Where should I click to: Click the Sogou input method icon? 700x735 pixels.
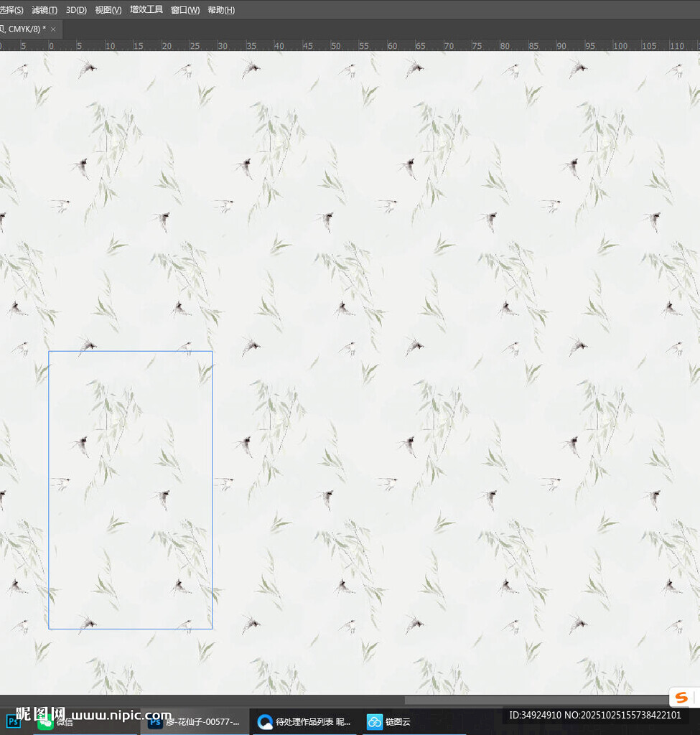pos(681,698)
